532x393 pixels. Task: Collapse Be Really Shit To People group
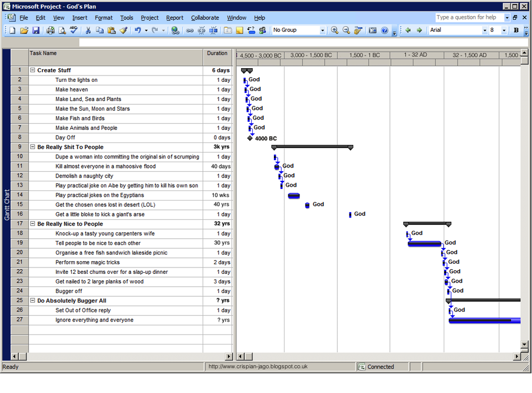click(33, 147)
